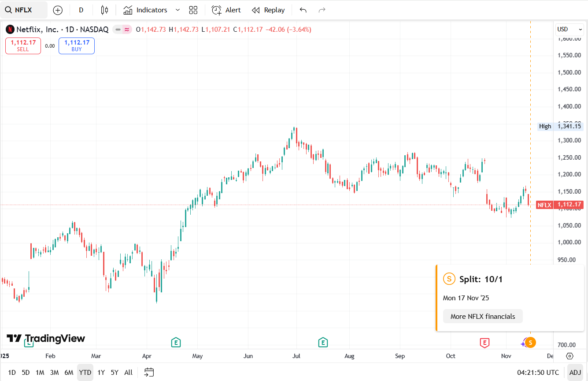Open the D interval selector
588x381 pixels.
[x=81, y=10]
